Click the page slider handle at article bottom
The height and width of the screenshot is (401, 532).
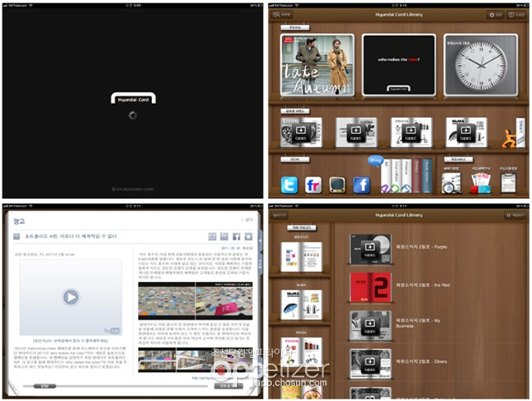point(45,386)
